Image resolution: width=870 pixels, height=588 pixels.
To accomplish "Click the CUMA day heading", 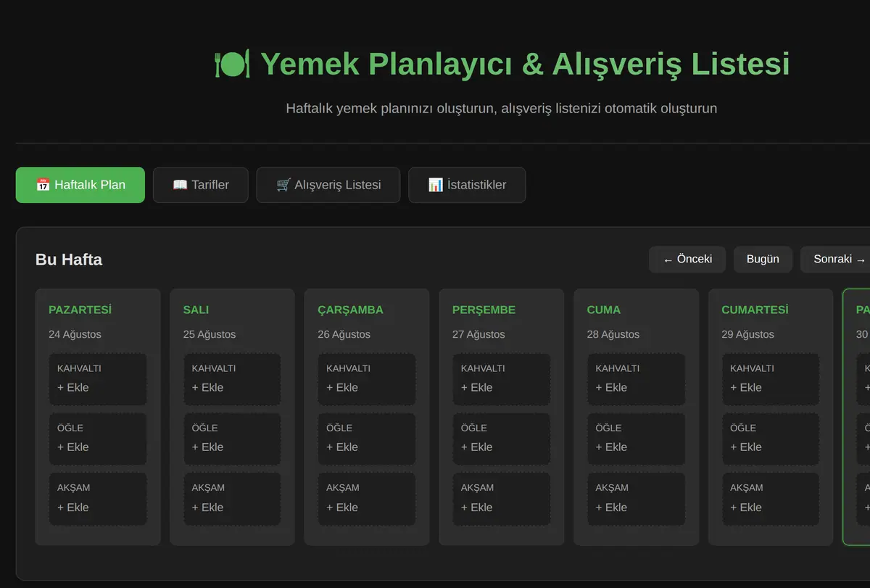I will pos(603,310).
